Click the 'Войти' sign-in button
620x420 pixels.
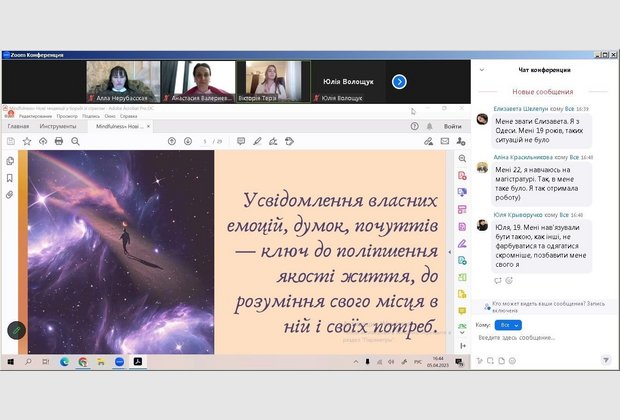tap(453, 127)
